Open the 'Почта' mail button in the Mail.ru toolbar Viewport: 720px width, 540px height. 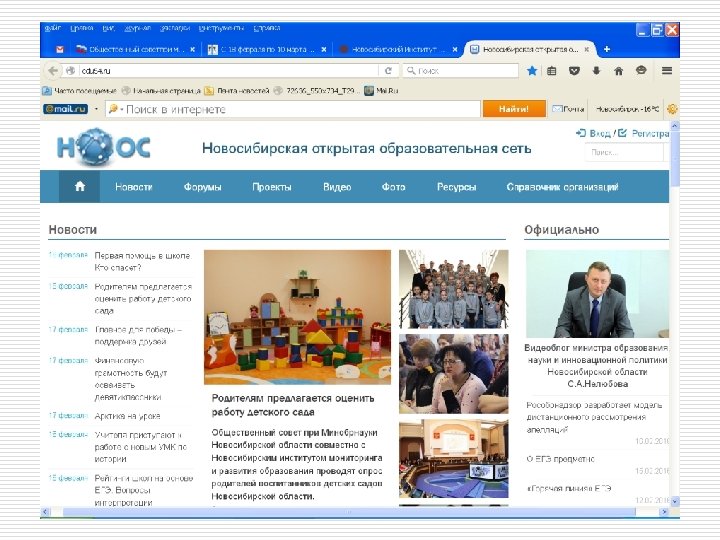[x=568, y=109]
